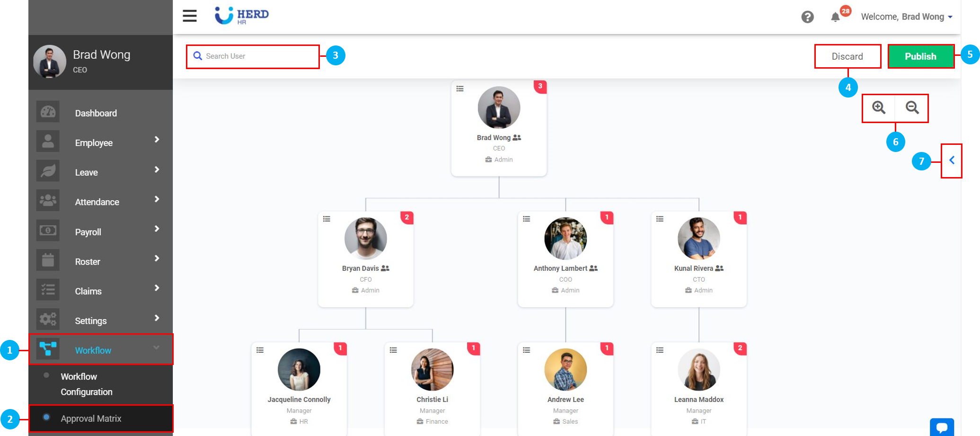This screenshot has width=980, height=436.
Task: Open list menu on Brad Wong's card
Action: pyautogui.click(x=460, y=89)
